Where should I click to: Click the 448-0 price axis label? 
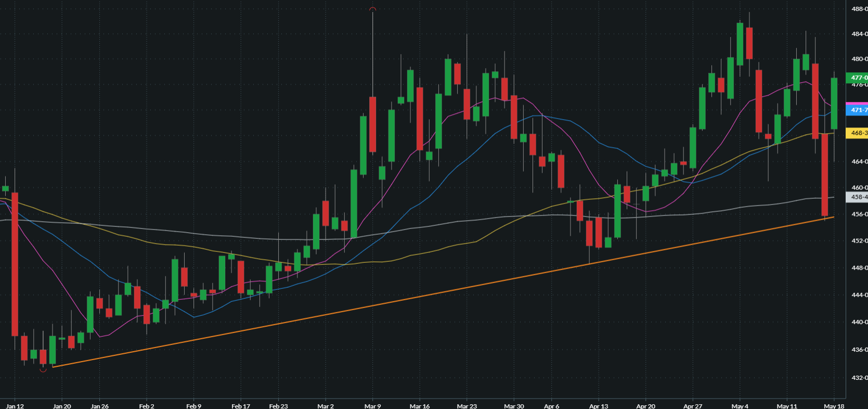pyautogui.click(x=859, y=267)
